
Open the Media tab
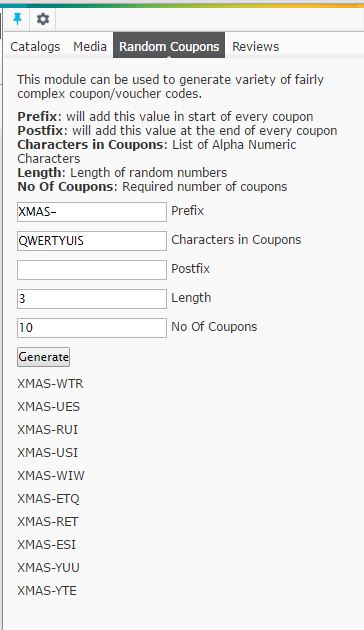[x=90, y=46]
